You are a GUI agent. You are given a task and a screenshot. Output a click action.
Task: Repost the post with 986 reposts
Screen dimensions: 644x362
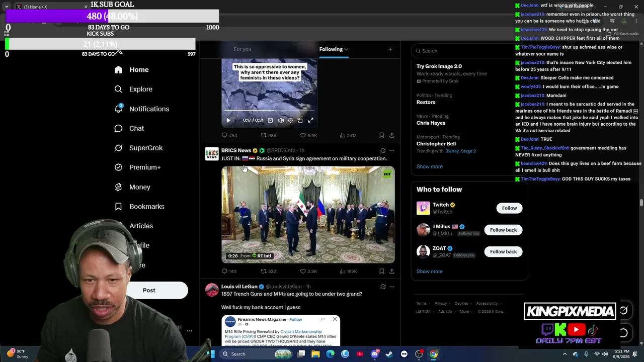click(268, 135)
